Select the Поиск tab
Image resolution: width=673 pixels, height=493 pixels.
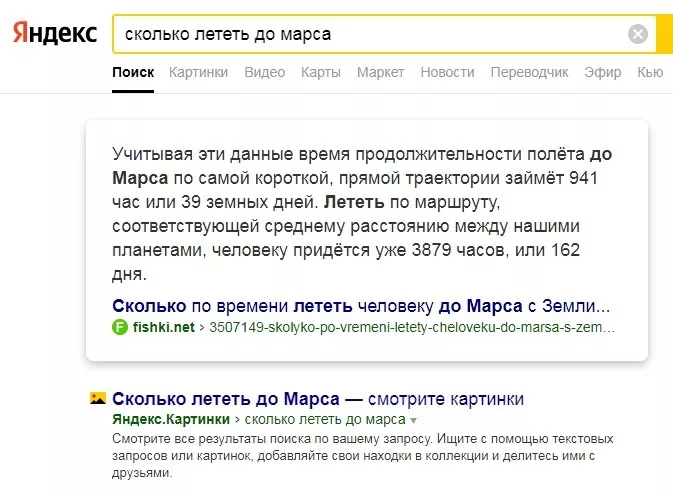point(133,72)
